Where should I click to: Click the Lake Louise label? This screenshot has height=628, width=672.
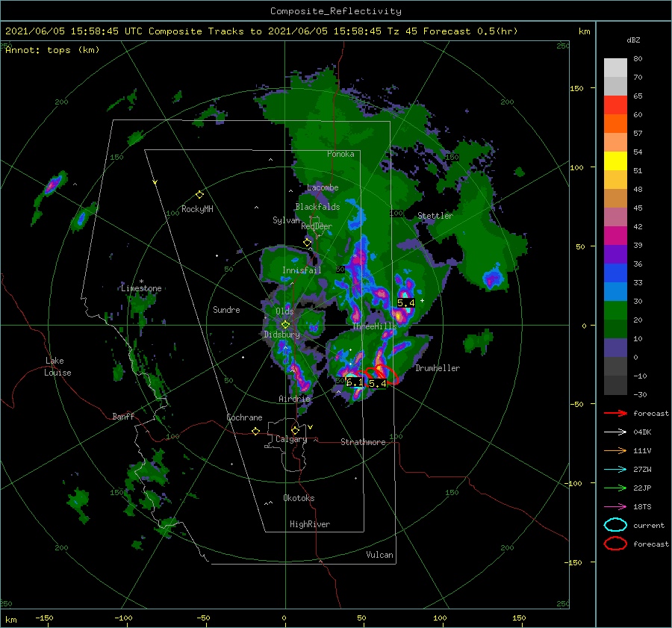click(58, 367)
